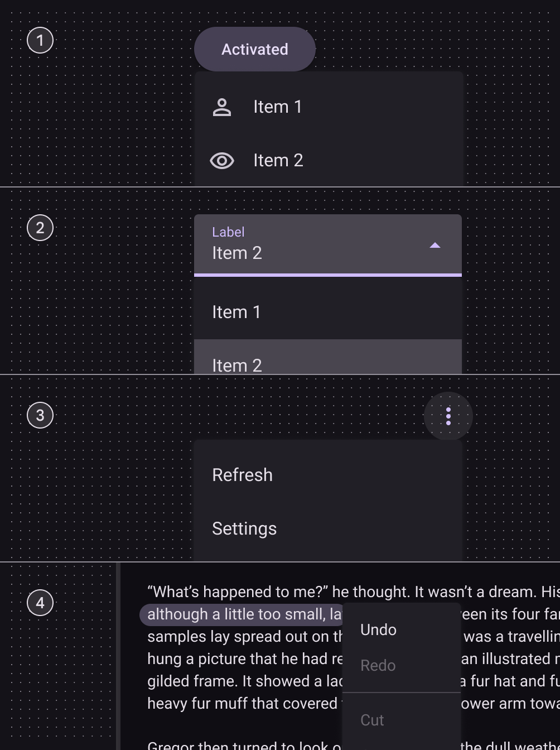560x750 pixels.
Task: Click the person icon beside Item 1
Action: point(222,107)
